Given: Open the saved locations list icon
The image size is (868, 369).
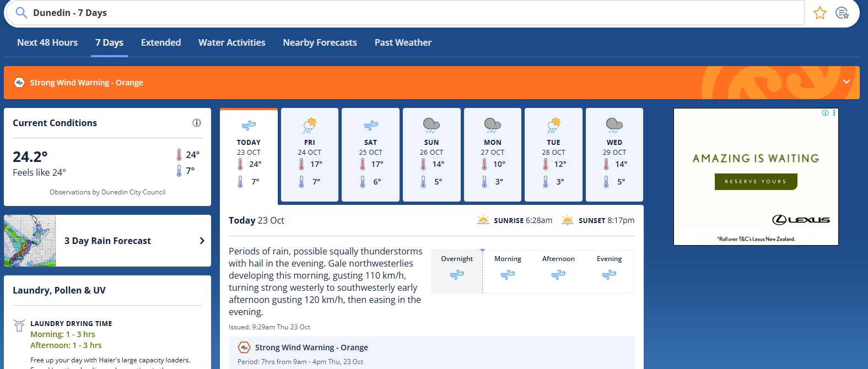Looking at the screenshot, I should tap(842, 13).
